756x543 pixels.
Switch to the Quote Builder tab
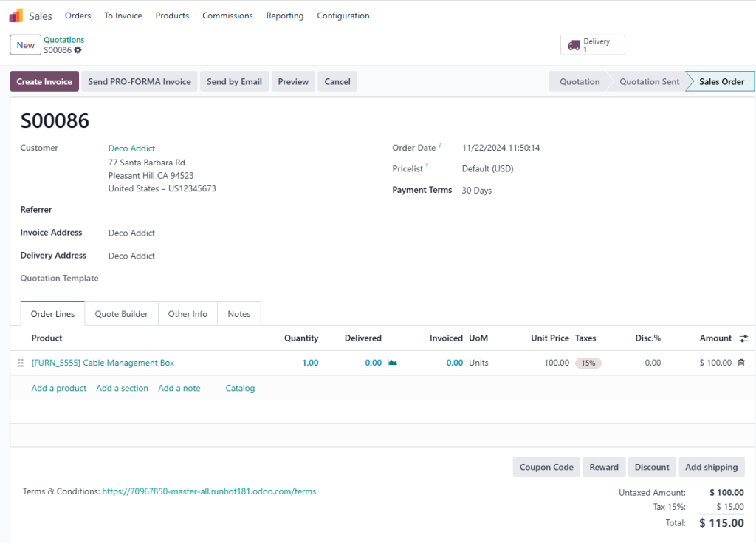point(122,314)
